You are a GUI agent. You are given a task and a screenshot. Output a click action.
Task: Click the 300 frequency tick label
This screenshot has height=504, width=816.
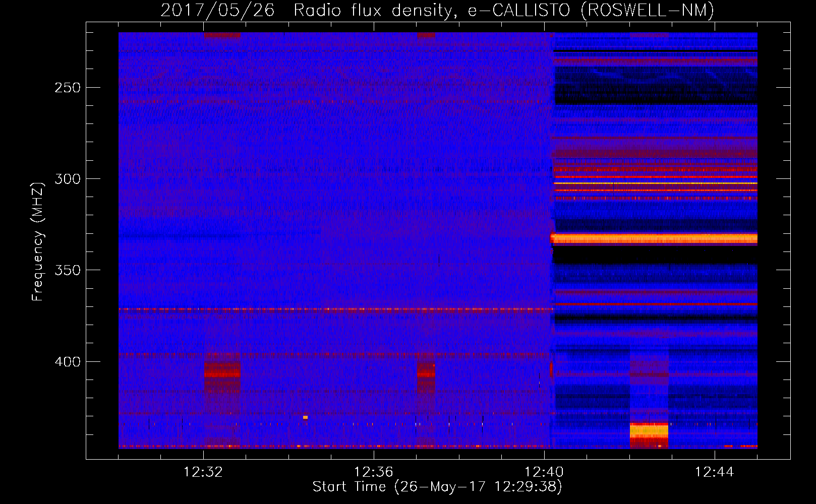pos(68,179)
